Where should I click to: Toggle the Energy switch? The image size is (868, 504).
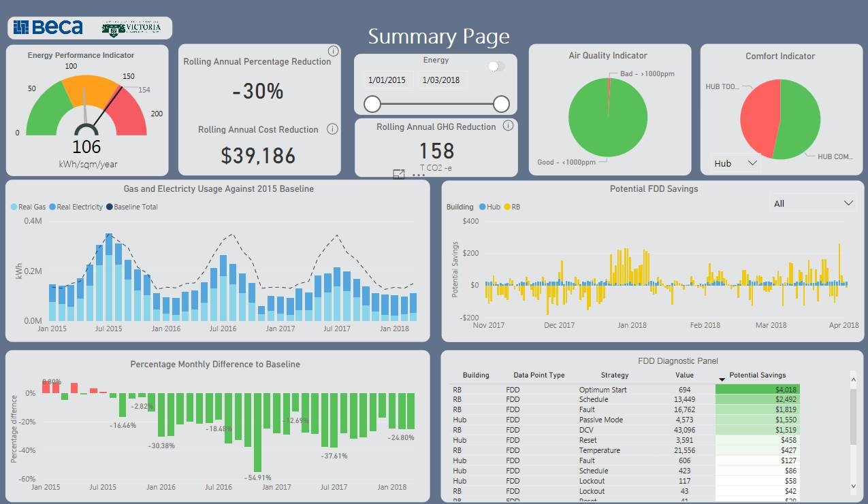tap(496, 66)
